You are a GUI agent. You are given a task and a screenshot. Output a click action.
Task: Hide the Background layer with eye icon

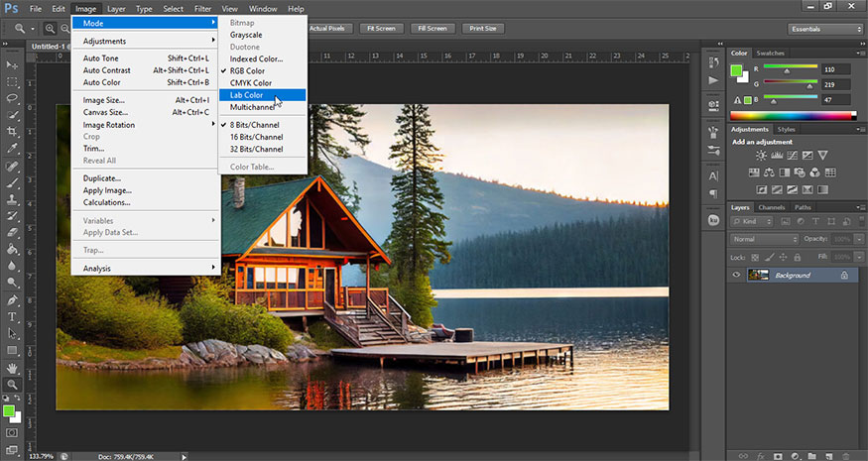736,275
